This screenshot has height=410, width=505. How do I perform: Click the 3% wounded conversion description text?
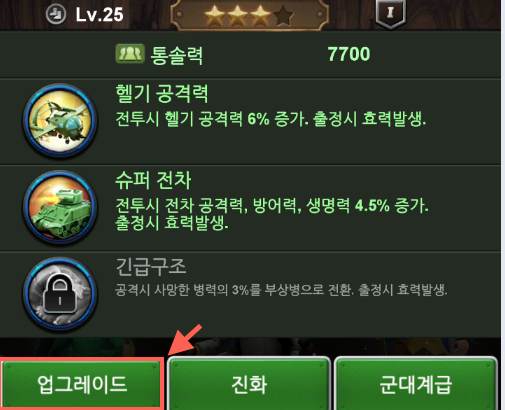[x=281, y=290]
